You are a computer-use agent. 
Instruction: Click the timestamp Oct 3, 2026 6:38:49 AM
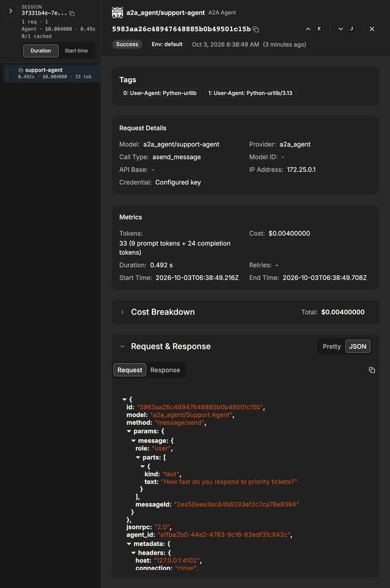[x=225, y=45]
